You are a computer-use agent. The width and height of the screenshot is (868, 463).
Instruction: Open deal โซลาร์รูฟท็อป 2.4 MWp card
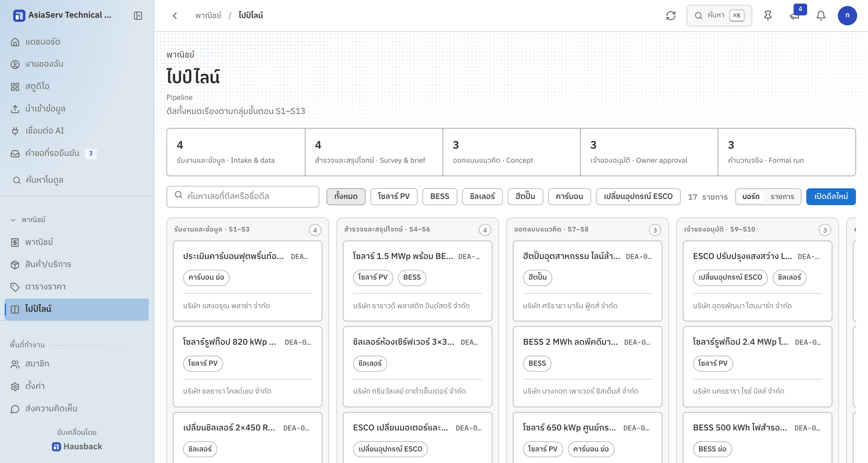pyautogui.click(x=757, y=367)
